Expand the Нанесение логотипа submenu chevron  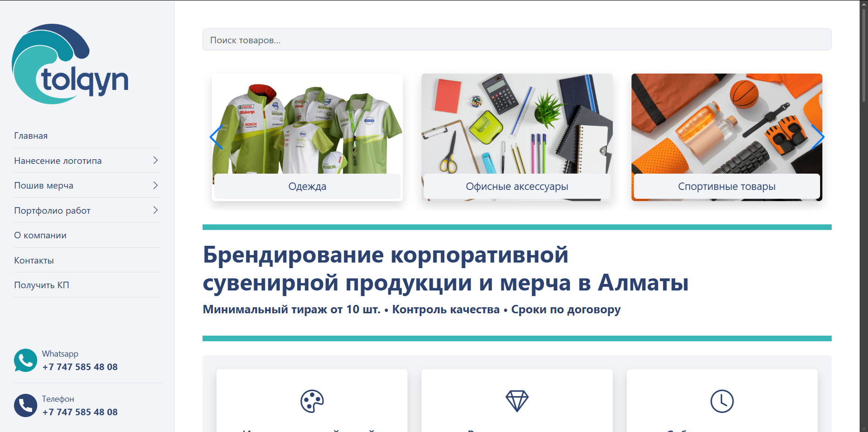point(156,160)
